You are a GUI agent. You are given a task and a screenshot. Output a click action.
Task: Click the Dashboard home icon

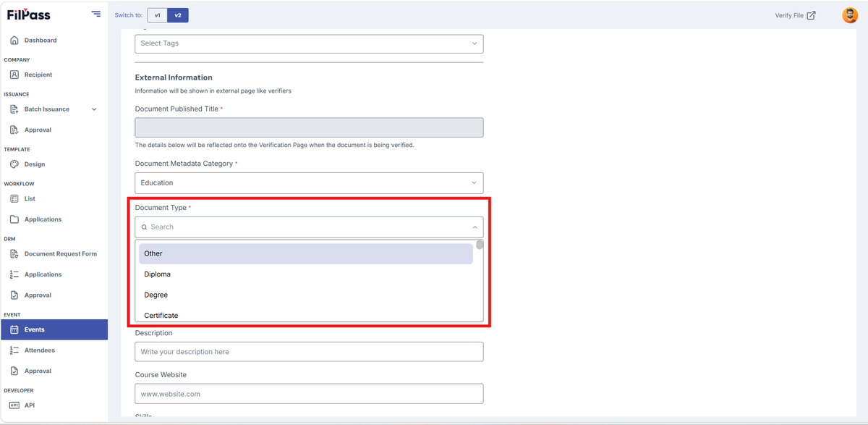[14, 41]
